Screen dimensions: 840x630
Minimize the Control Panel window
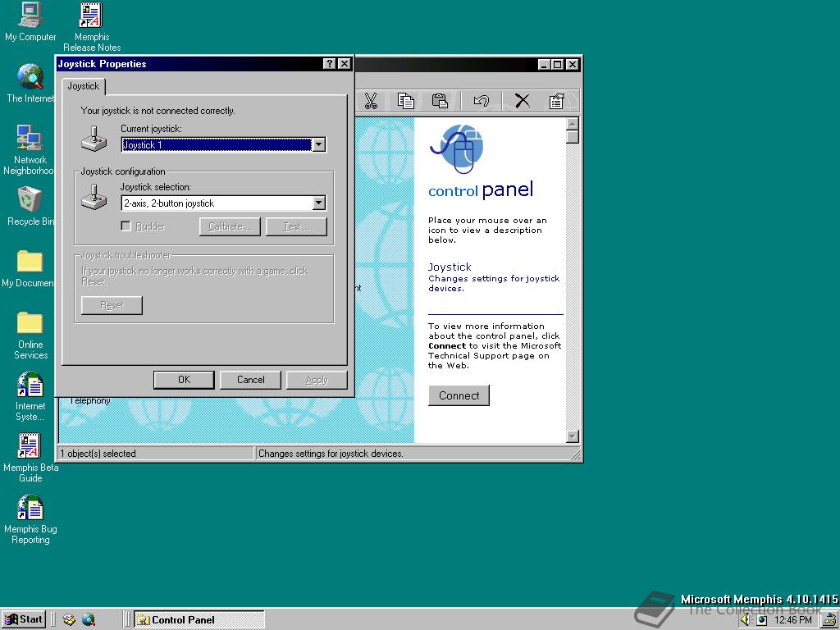pos(545,64)
